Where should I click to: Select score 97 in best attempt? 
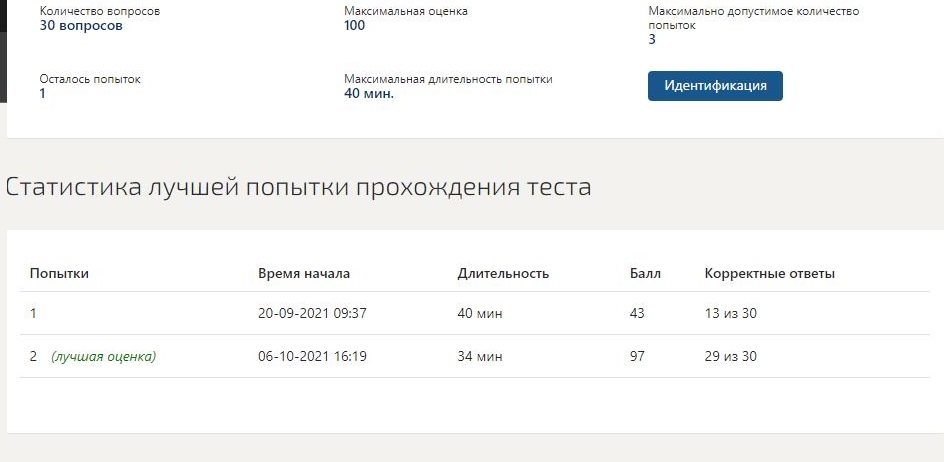tap(637, 357)
